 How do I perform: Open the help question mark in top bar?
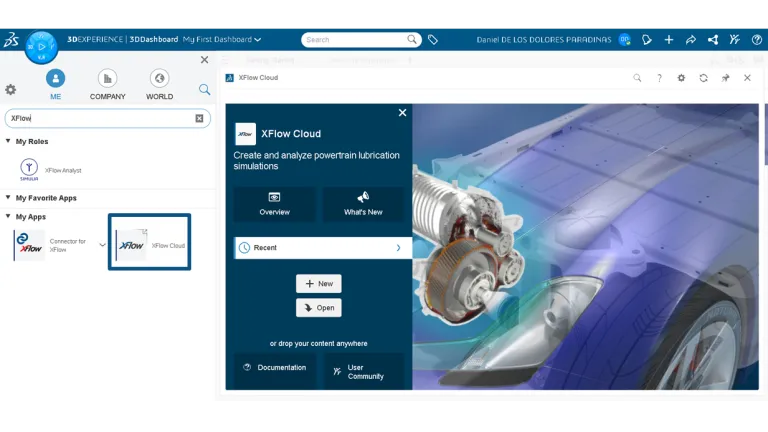pyautogui.click(x=757, y=40)
